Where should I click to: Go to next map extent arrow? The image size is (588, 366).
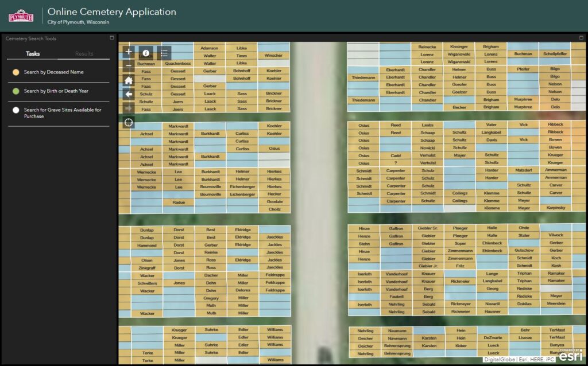click(x=129, y=108)
